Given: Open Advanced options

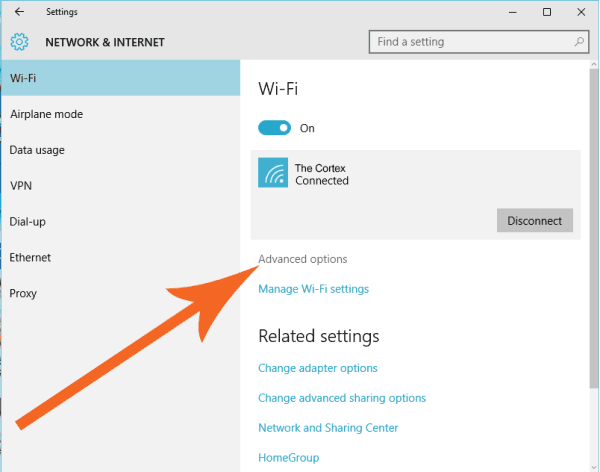Looking at the screenshot, I should click(x=303, y=259).
